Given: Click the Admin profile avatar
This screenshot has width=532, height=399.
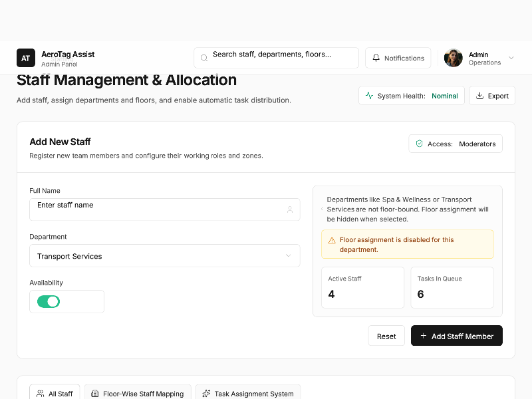Looking at the screenshot, I should pos(454,58).
